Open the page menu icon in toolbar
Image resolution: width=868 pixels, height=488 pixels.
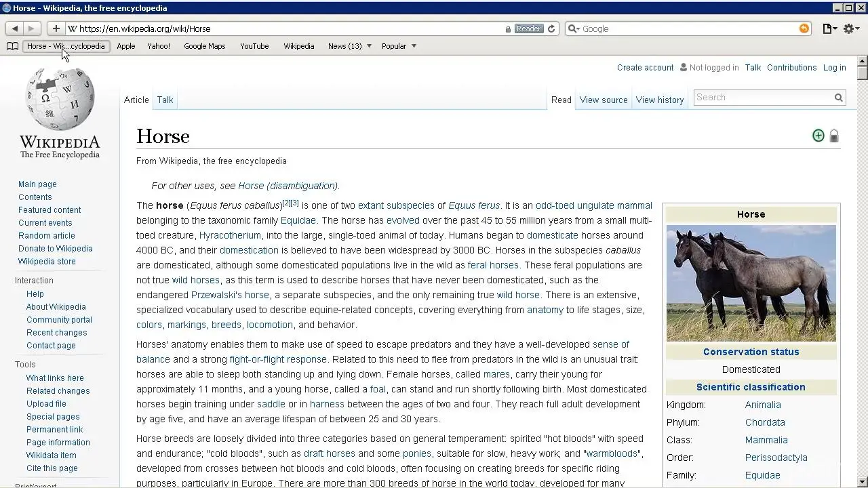pos(829,28)
